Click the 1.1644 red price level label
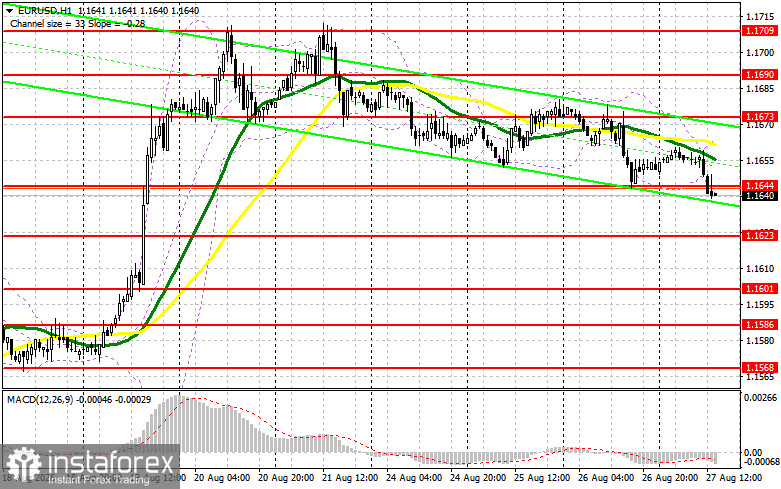This screenshot has height=489, width=781. (x=759, y=185)
